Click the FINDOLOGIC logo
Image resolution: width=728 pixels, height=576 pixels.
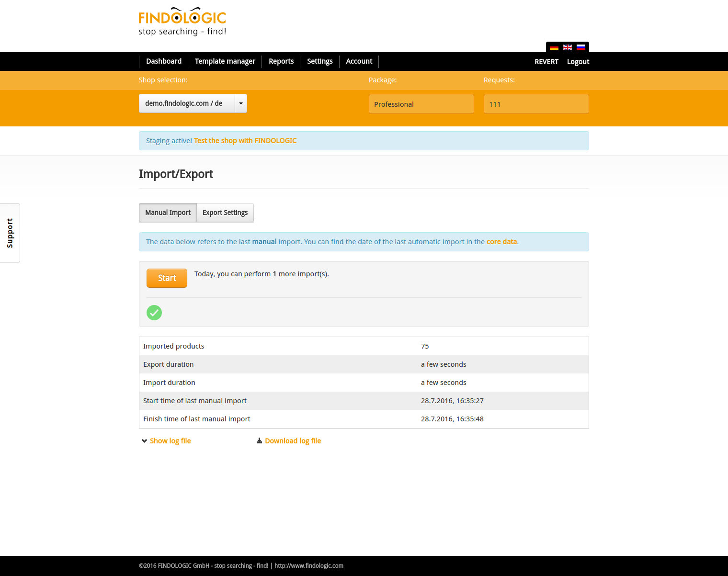[x=182, y=22]
